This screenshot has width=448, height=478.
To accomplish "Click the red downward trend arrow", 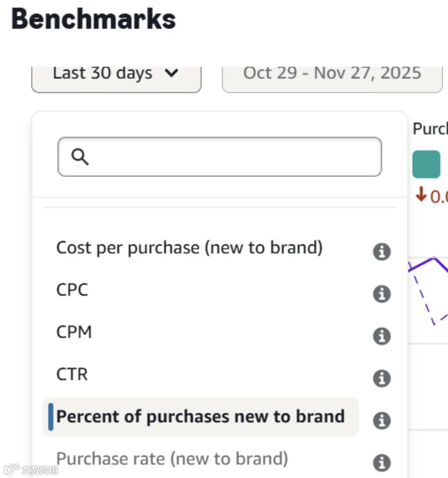I will click(x=421, y=194).
